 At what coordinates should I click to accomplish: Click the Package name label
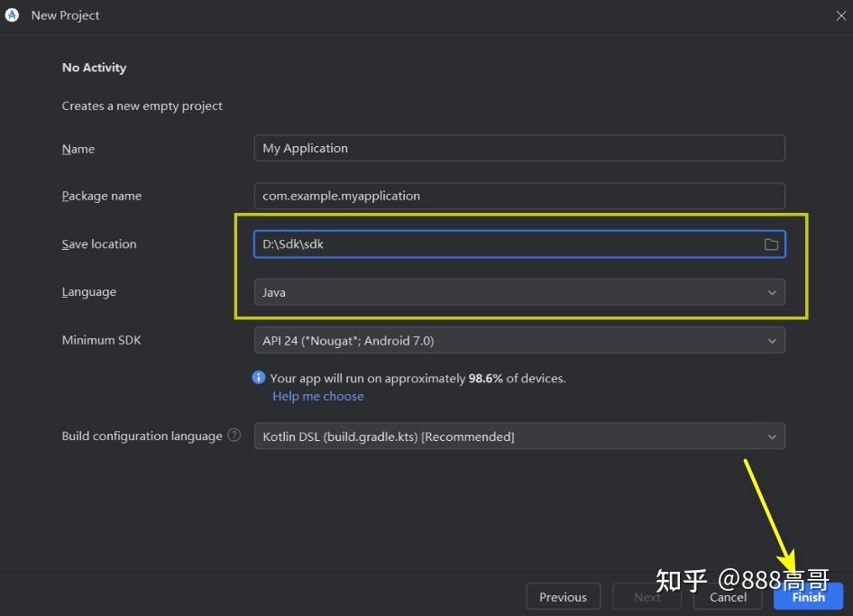click(102, 196)
